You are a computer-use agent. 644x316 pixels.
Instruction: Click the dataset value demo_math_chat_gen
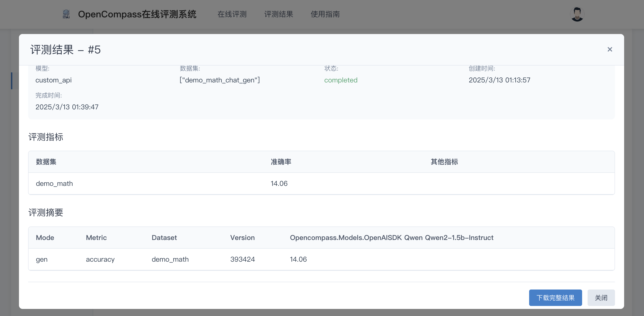(x=220, y=80)
